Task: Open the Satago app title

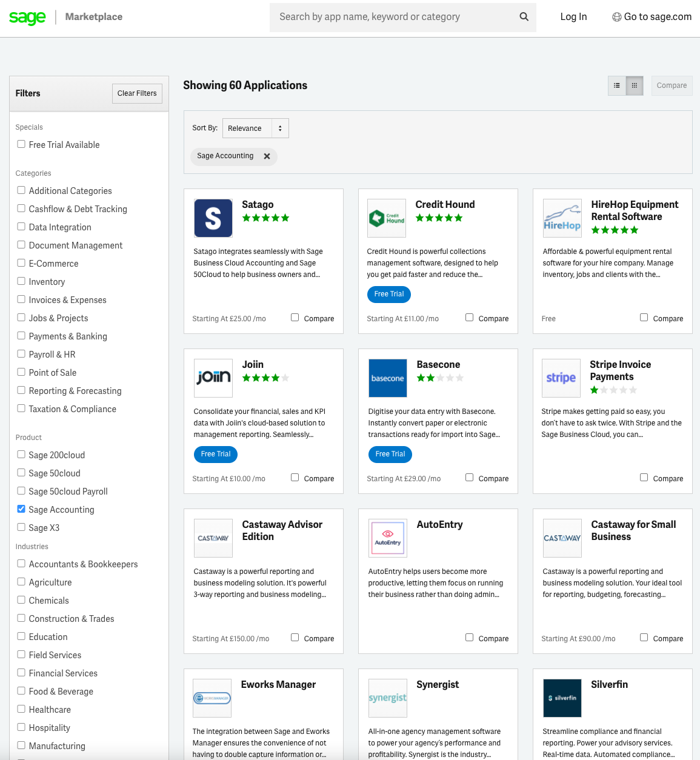Action: point(258,205)
